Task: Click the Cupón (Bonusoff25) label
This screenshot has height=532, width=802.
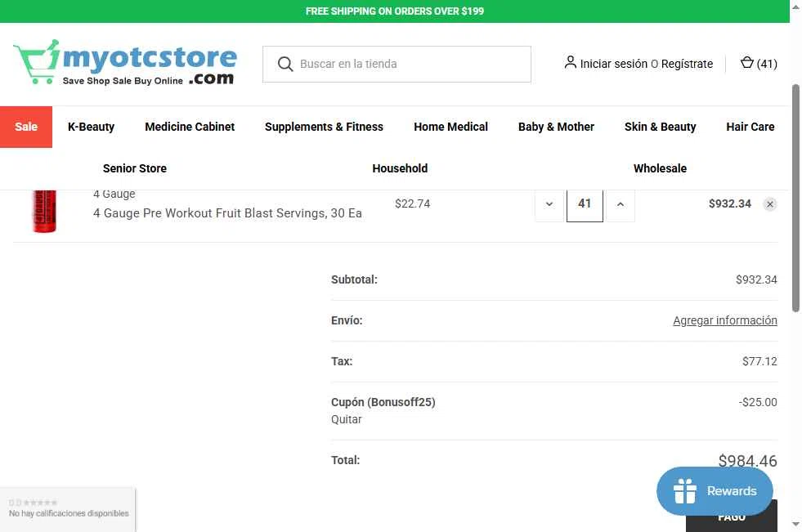Action: click(383, 402)
